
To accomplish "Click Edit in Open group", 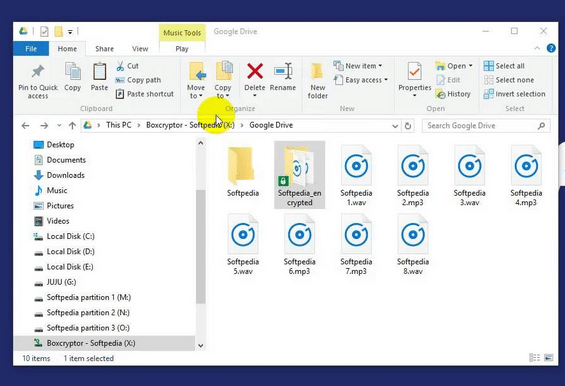I will 448,80.
